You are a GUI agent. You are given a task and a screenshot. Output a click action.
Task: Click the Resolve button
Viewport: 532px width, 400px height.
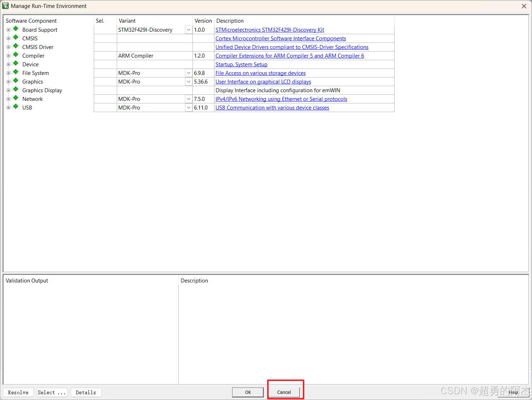tap(18, 392)
